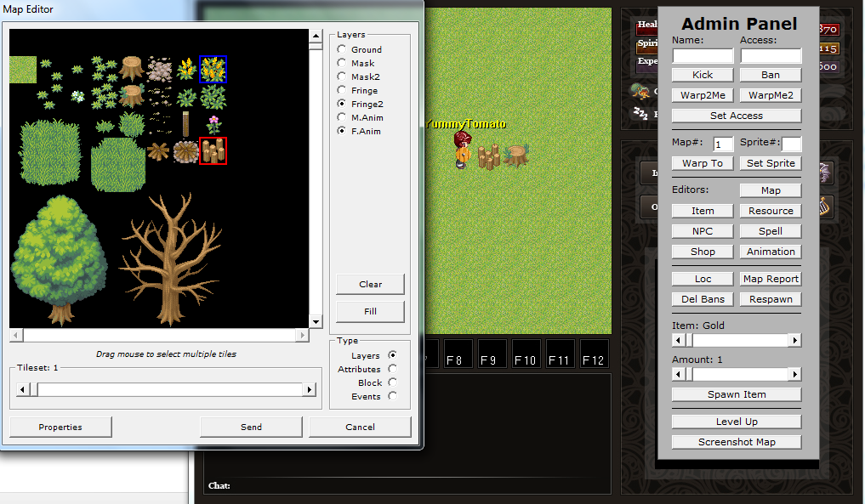865x504 pixels.
Task: Select the tree stump tile in tileset
Action: [132, 68]
